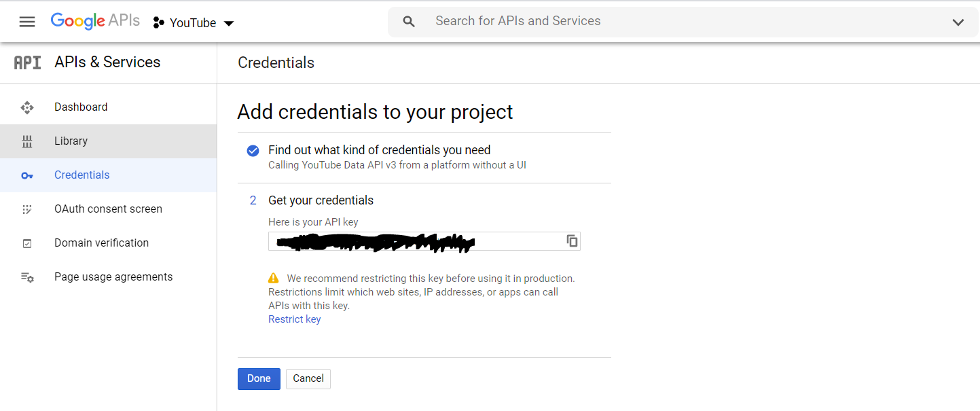The height and width of the screenshot is (411, 980).
Task: Click the search magnifier icon
Action: 408,21
